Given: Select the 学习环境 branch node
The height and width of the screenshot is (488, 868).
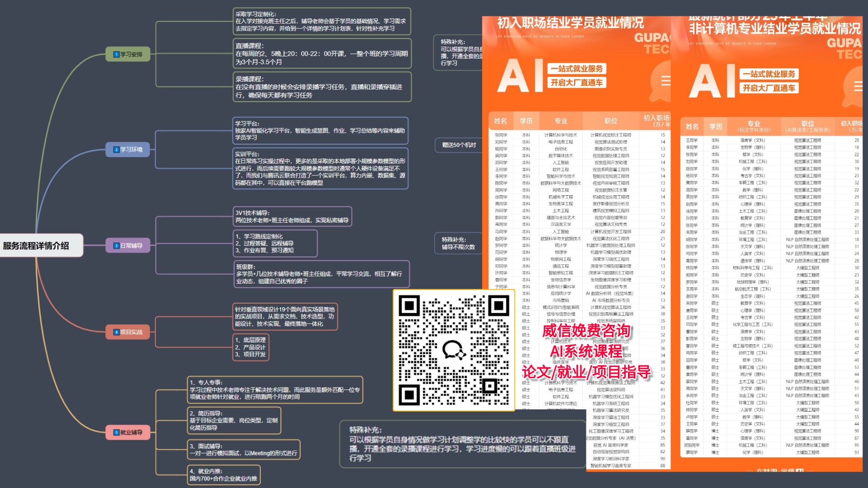Looking at the screenshot, I should [128, 150].
